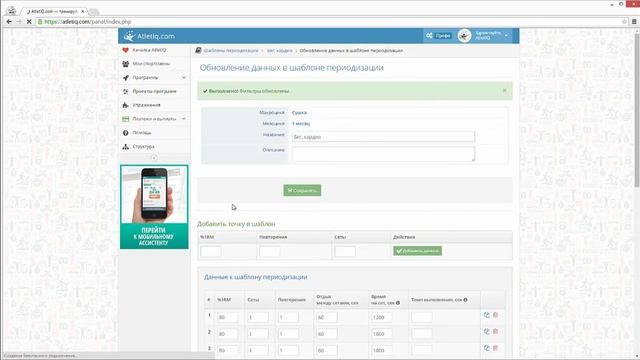Open the mobile assistant banner

[154, 207]
